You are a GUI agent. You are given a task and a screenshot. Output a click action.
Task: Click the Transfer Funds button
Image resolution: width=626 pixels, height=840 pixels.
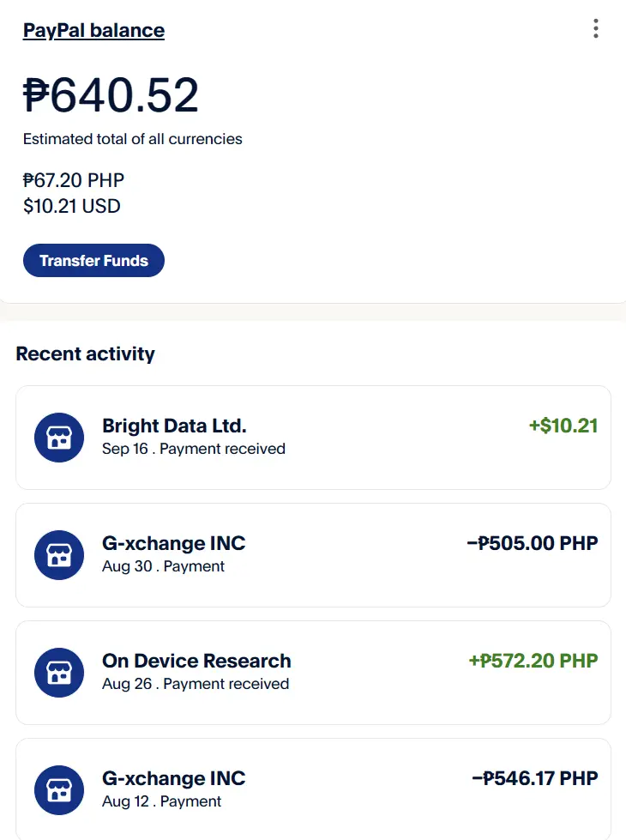(93, 260)
